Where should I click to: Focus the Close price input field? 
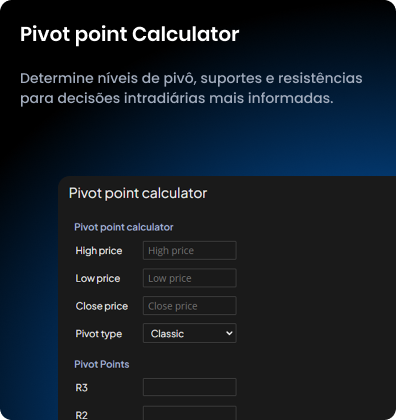(190, 306)
